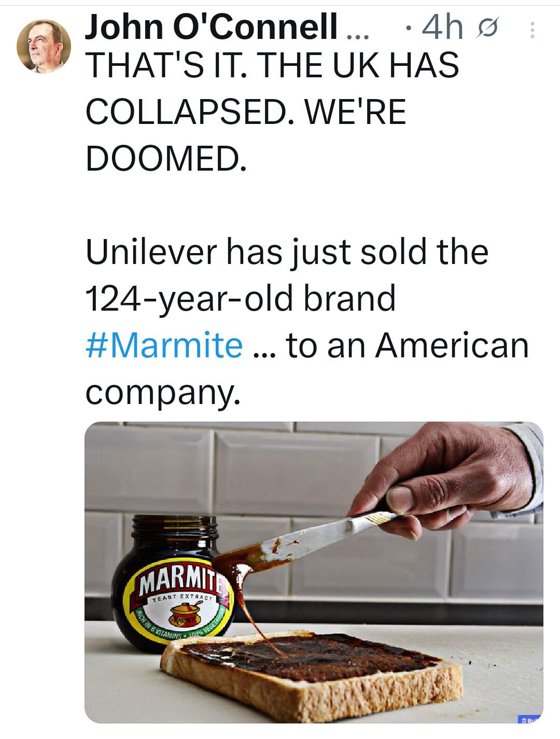The width and height of the screenshot is (560, 739).
Task: Click the "to an American" text
Action: click(x=407, y=345)
